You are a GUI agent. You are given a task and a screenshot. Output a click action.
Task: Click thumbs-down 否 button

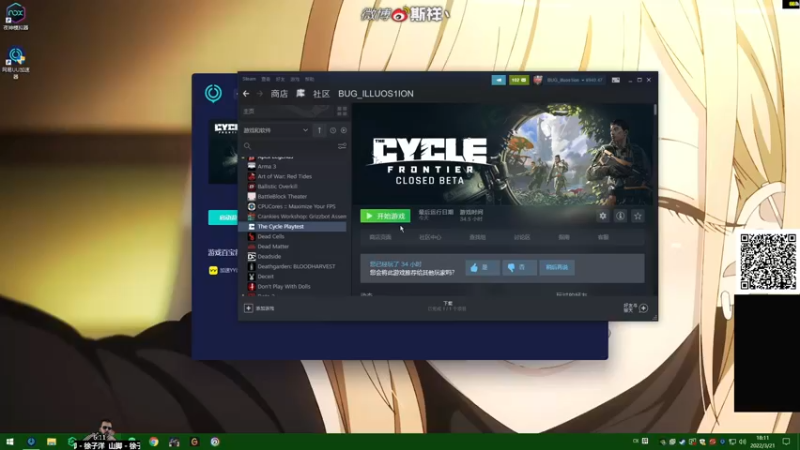[519, 267]
